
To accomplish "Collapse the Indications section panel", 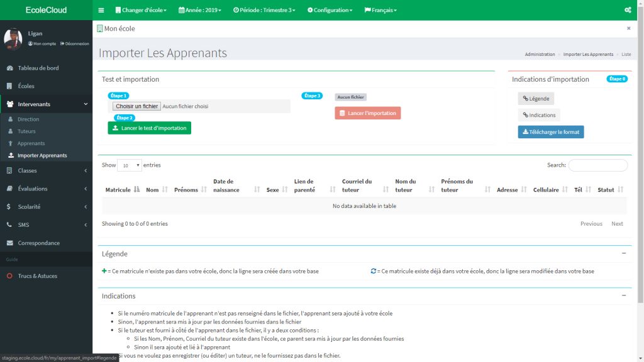I will [624, 295].
